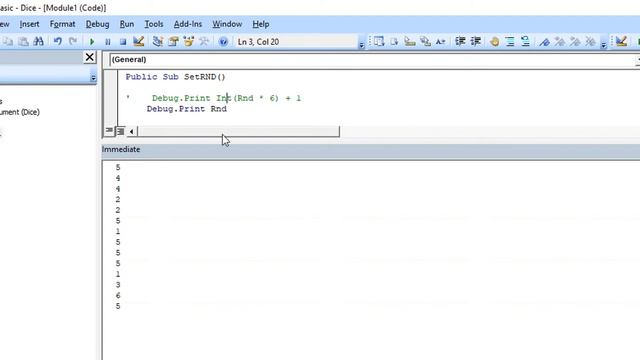The width and height of the screenshot is (640, 360).
Task: Click List Properties/Methods icon
Action: 379,42
